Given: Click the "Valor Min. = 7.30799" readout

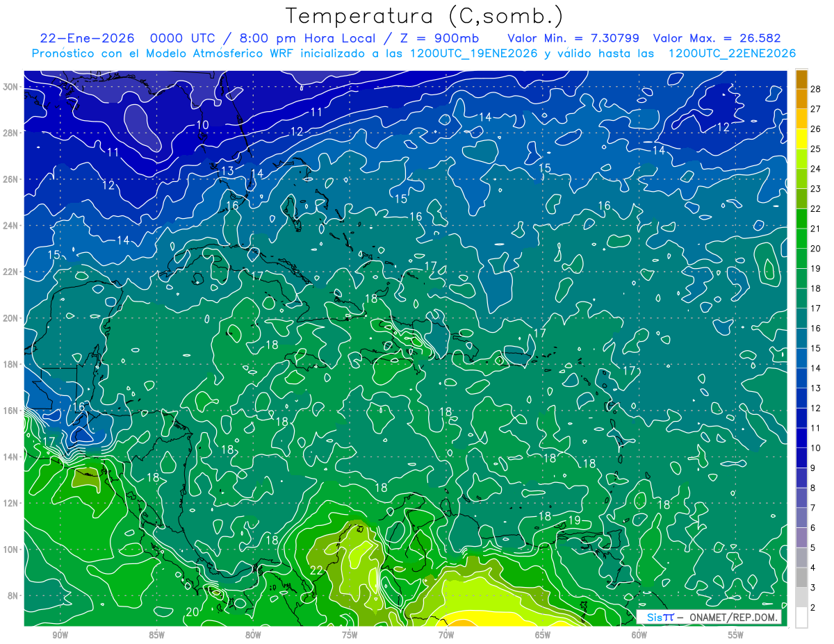Looking at the screenshot, I should point(573,38).
